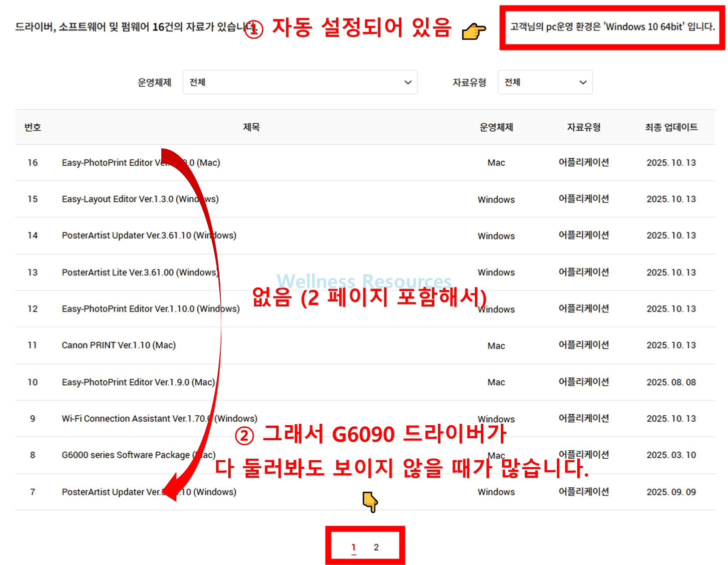Click the 제목 column header

[251, 127]
